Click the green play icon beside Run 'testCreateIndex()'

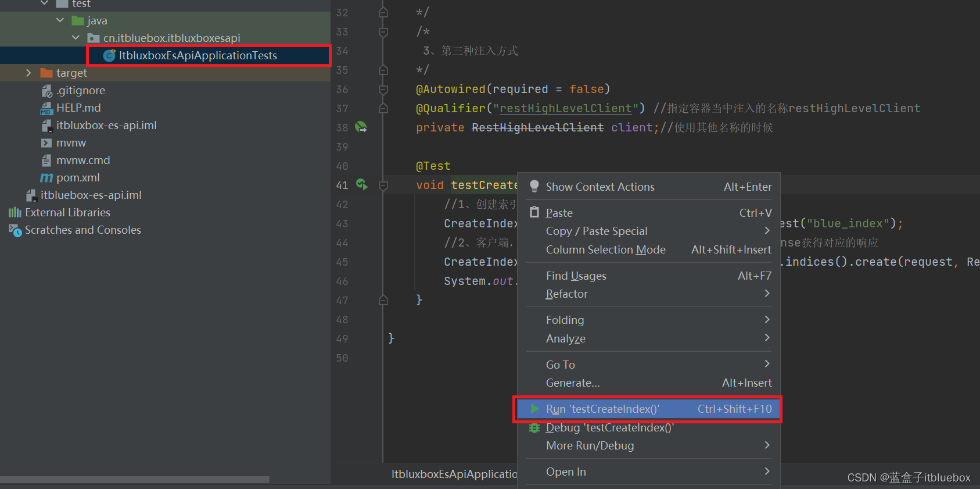click(x=535, y=409)
